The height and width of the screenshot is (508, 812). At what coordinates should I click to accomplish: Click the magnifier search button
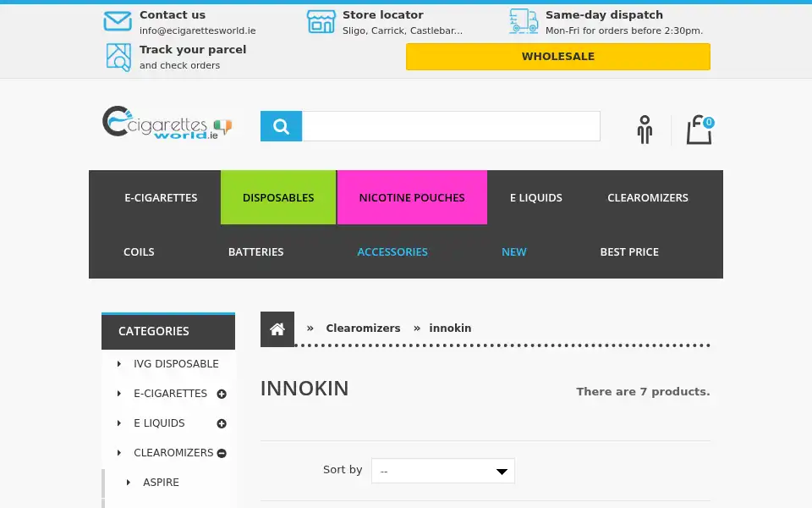(281, 126)
